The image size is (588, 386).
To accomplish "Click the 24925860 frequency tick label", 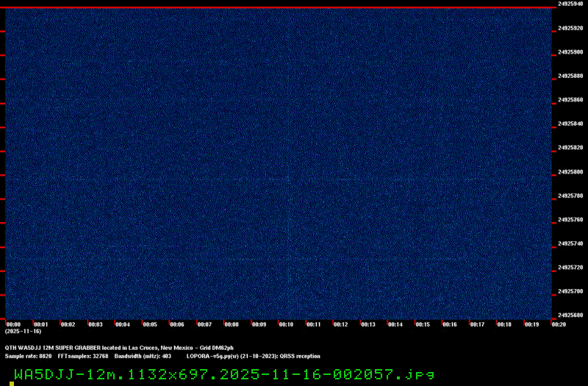I will click(x=571, y=100).
